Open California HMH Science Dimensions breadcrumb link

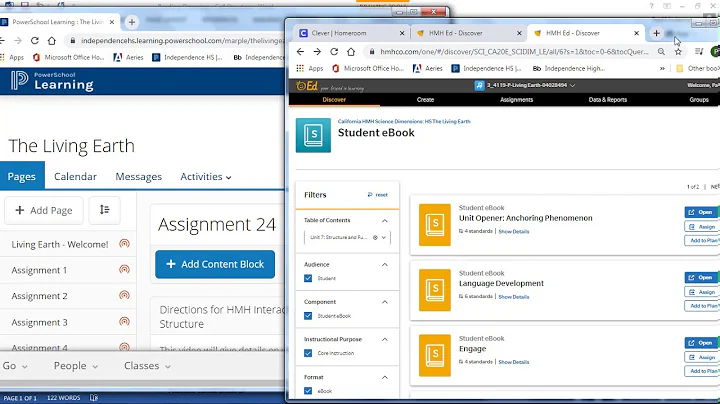pyautogui.click(x=404, y=121)
